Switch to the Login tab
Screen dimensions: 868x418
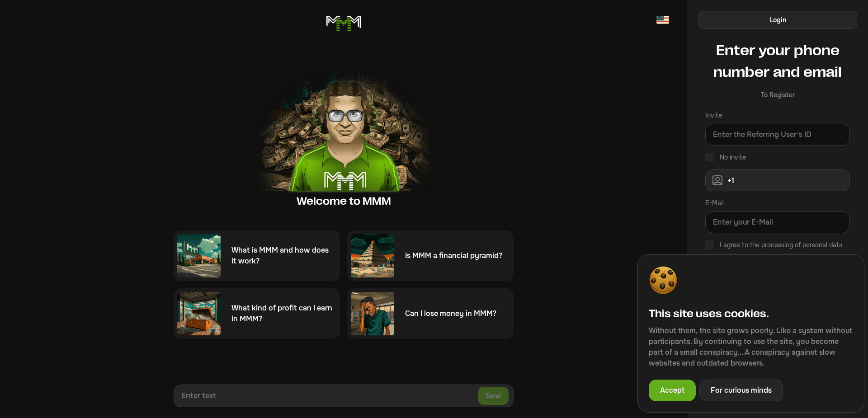click(778, 20)
